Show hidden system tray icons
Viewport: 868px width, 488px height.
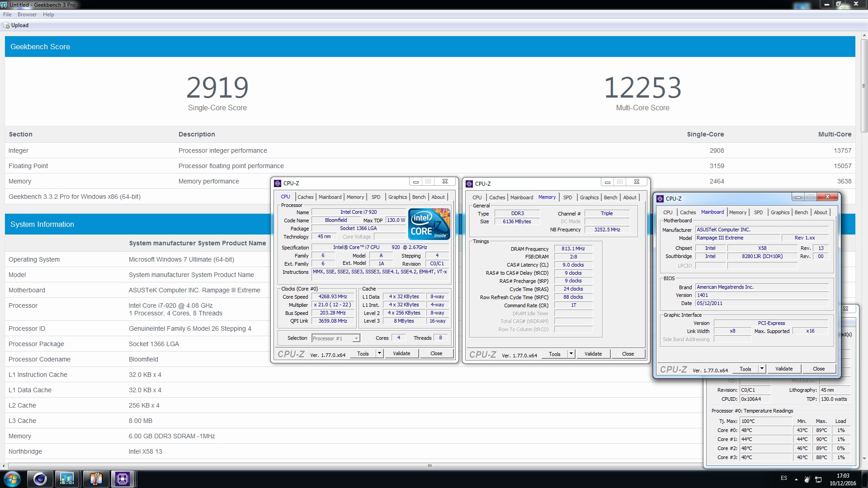coord(796,479)
